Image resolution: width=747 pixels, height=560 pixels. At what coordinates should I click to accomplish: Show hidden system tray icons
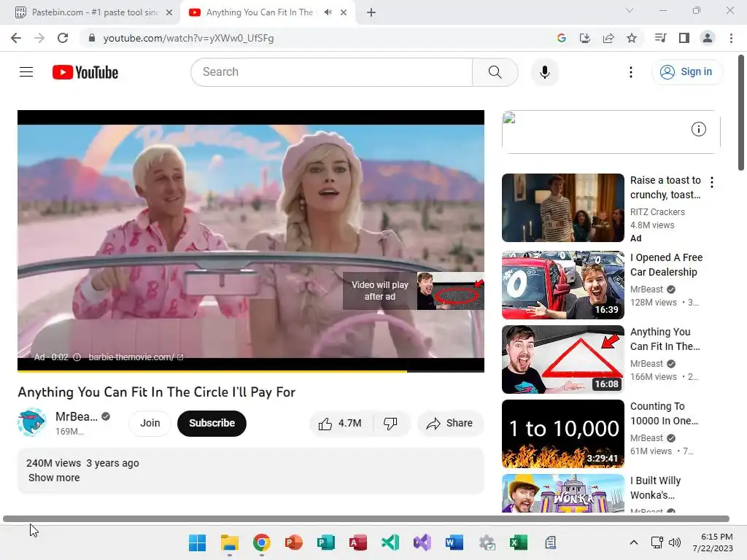(634, 542)
